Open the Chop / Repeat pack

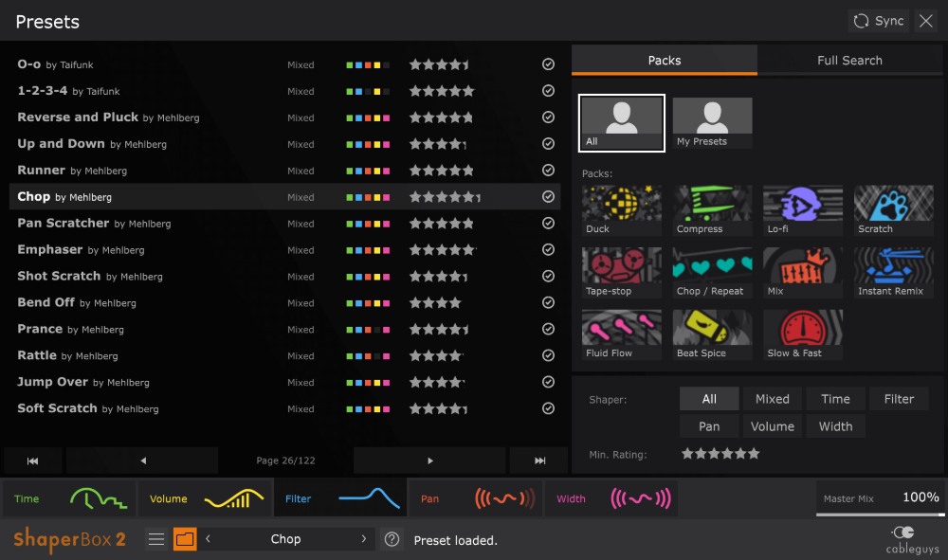tap(712, 273)
